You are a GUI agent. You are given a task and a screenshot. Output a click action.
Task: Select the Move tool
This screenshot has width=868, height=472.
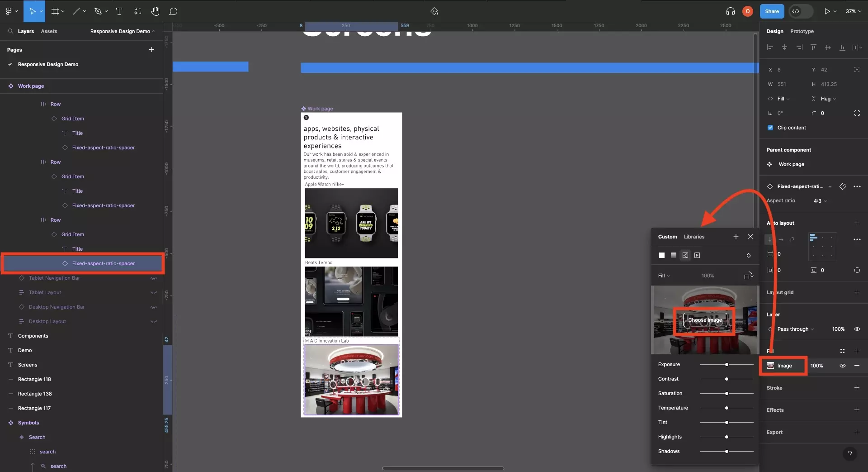pyautogui.click(x=33, y=11)
